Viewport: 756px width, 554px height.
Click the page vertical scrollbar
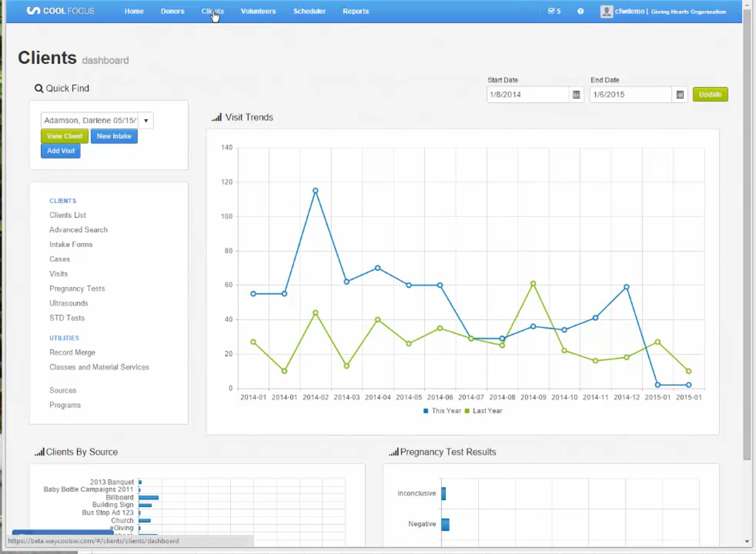tap(747, 235)
